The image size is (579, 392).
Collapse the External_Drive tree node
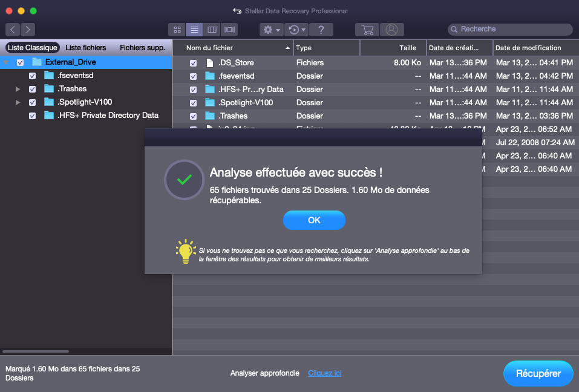tap(6, 62)
